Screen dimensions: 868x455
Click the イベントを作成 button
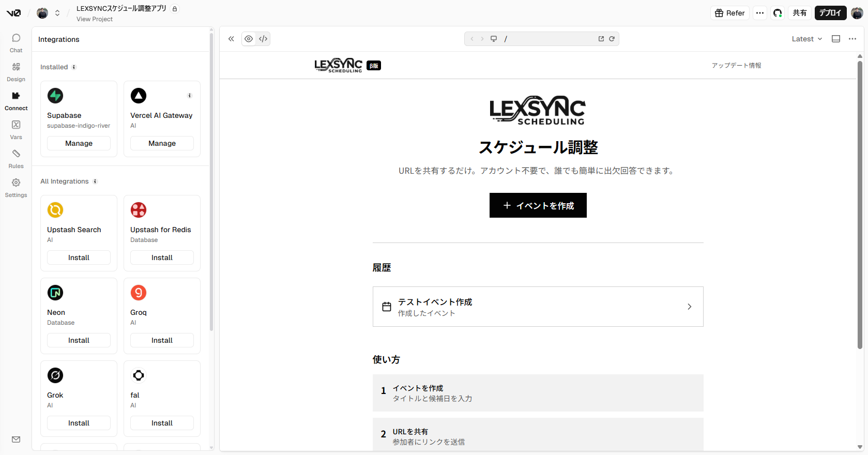click(x=538, y=205)
